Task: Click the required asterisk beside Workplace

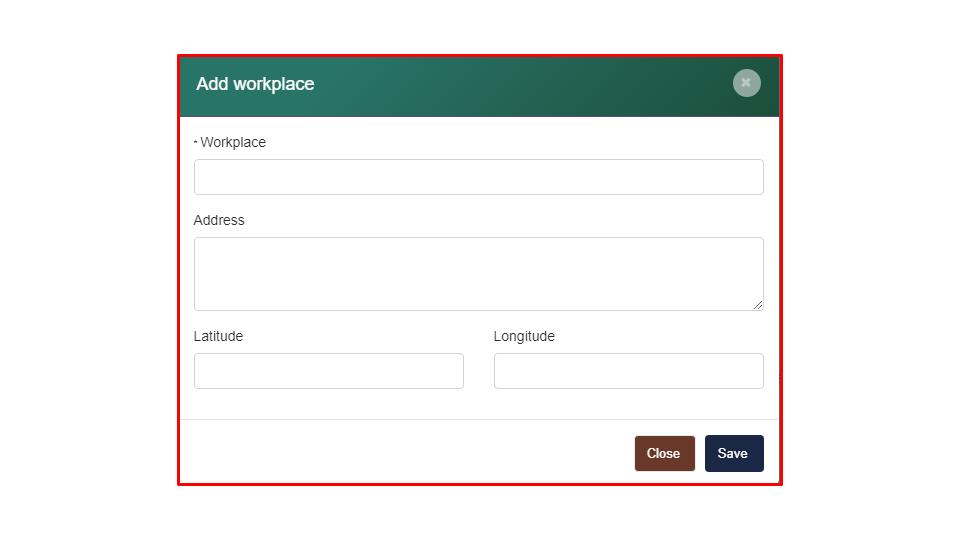Action: coord(196,142)
